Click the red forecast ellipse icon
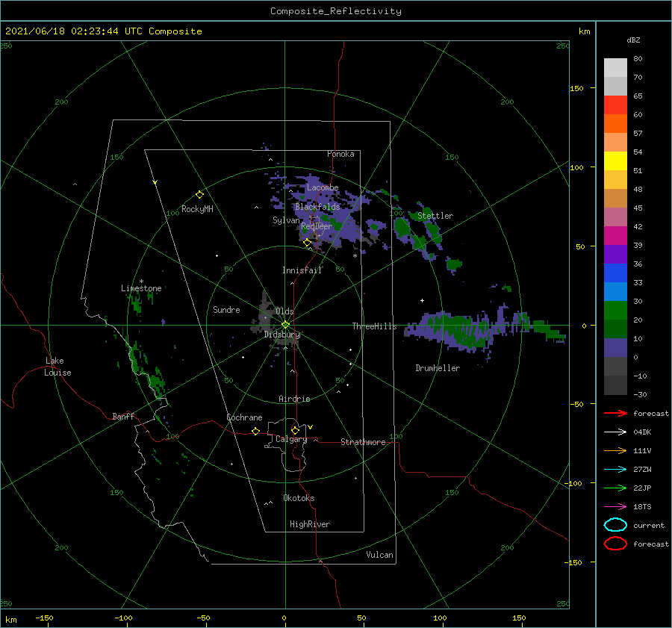Viewport: 672px width, 628px height. click(615, 544)
